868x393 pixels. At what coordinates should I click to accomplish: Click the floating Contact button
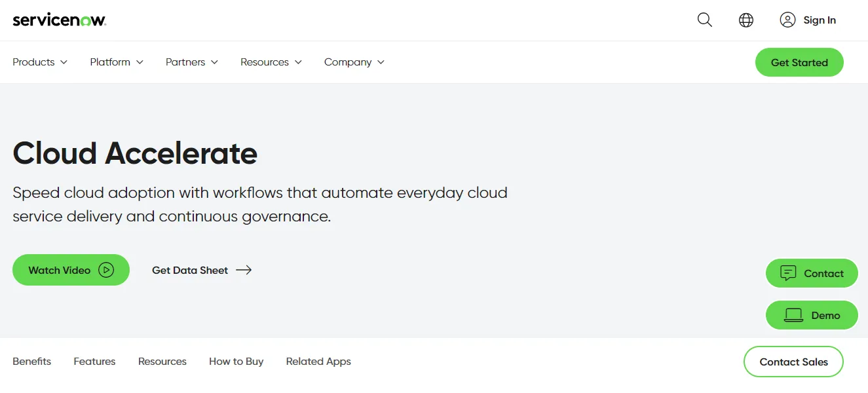(812, 273)
